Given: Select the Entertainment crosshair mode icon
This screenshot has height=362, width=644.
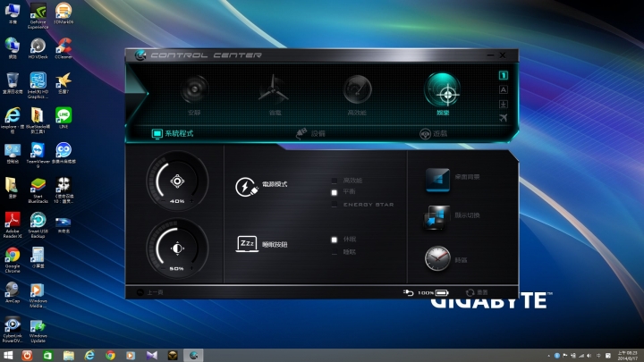Looking at the screenshot, I should point(443,89).
